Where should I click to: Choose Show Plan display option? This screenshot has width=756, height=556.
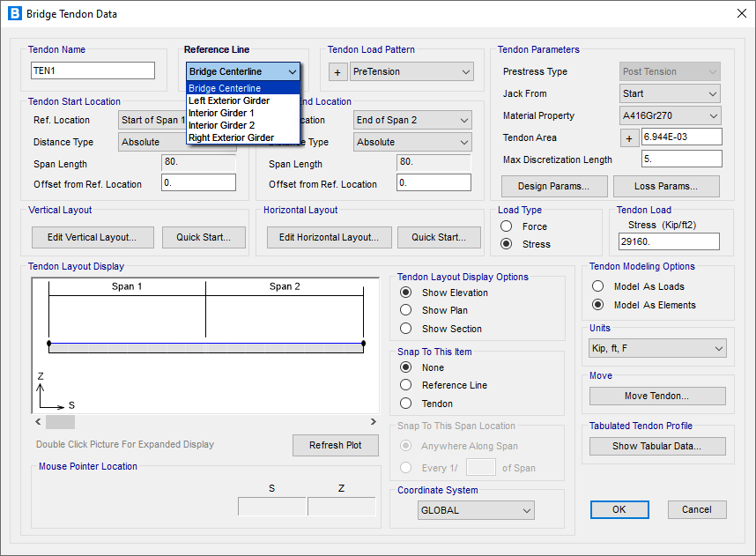coord(406,310)
